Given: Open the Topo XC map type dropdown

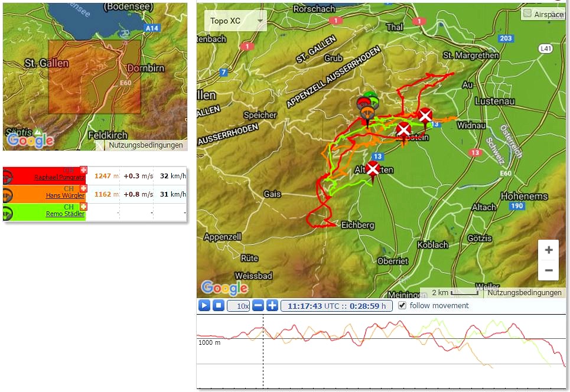Looking at the screenshot, I should point(236,21).
